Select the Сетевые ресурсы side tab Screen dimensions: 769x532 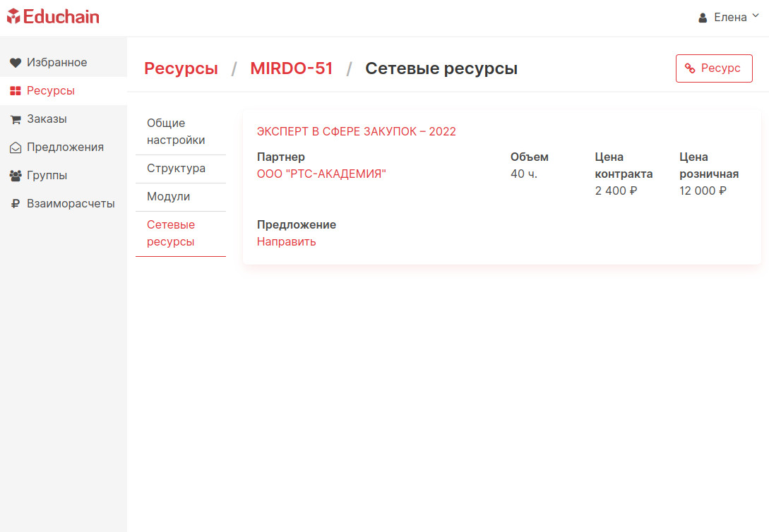pyautogui.click(x=181, y=234)
